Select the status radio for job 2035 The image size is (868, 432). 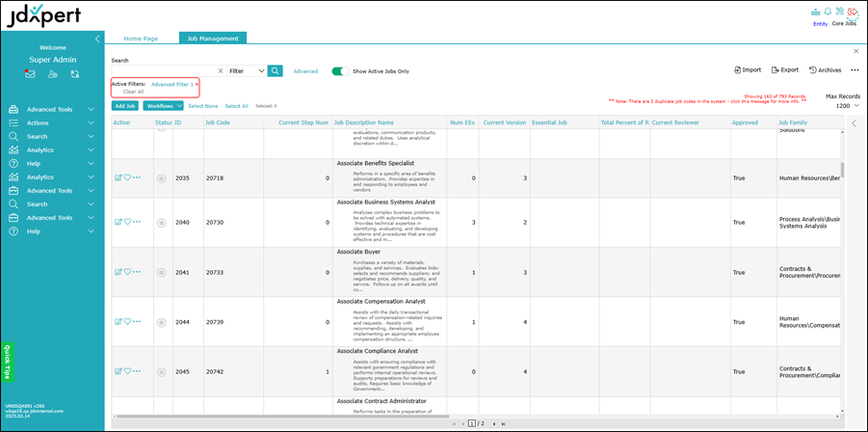[x=162, y=178]
